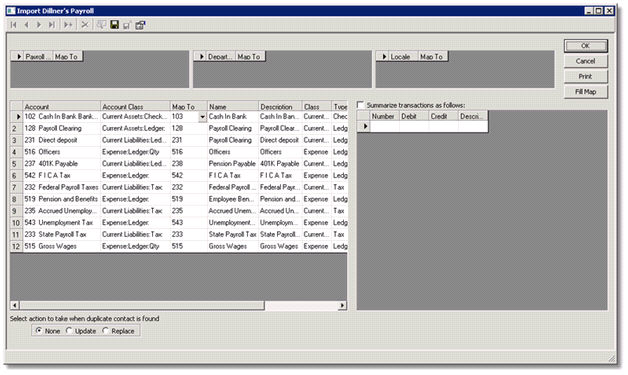Click Map To header in accounts grid
Viewport: 628px width, 375px height.
point(189,107)
